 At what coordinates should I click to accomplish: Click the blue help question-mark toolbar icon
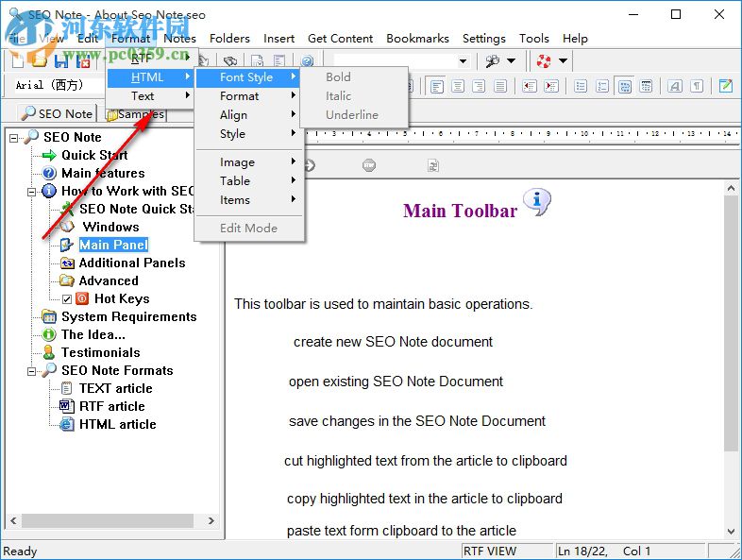pos(307,61)
